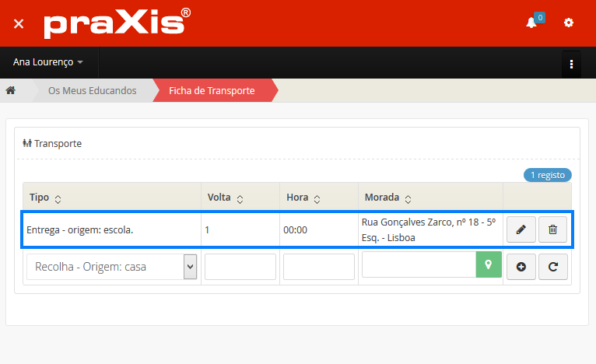Viewport: 596px width, 364px height.
Task: Click the Morada address input field
Action: (x=419, y=265)
